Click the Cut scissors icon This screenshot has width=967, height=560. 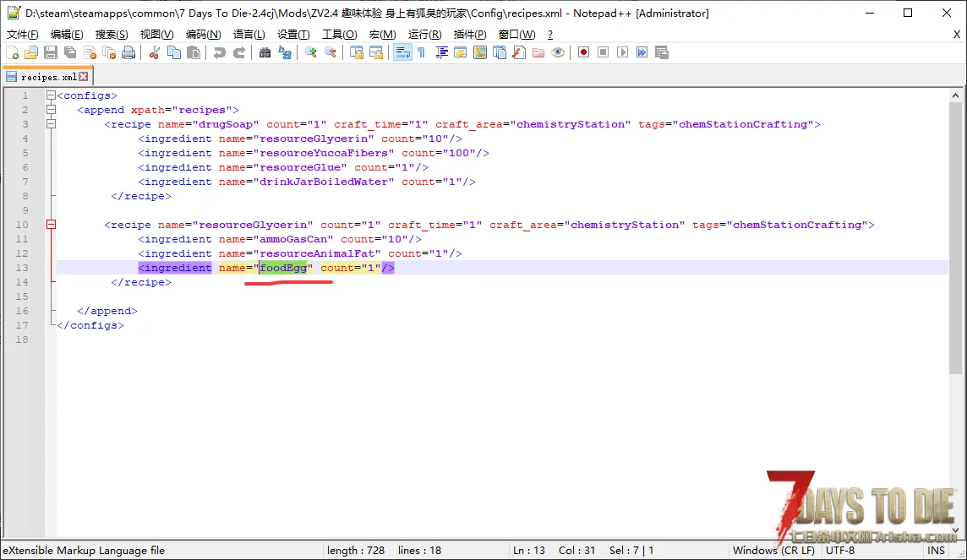154,52
